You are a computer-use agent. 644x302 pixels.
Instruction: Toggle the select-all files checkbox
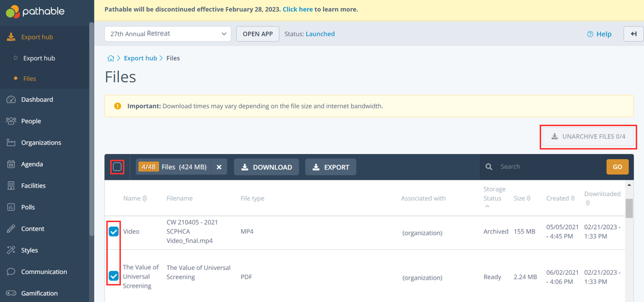(117, 167)
